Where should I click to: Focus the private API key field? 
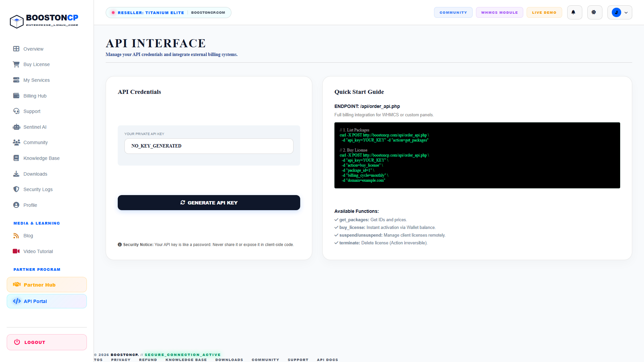pos(209,146)
